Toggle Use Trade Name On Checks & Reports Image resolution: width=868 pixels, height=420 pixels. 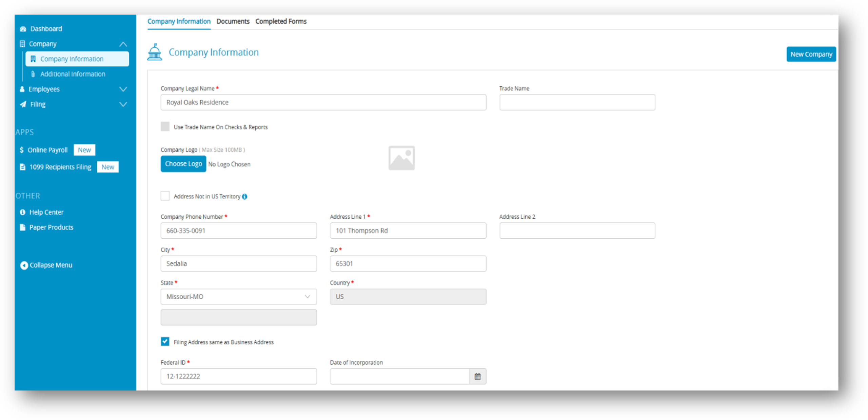(x=165, y=126)
